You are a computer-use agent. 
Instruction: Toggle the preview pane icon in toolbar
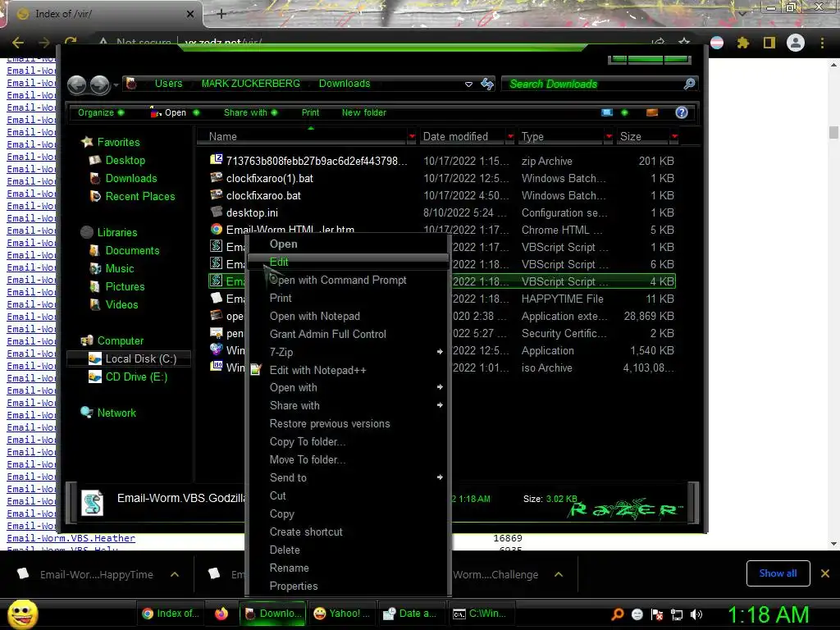tap(652, 112)
